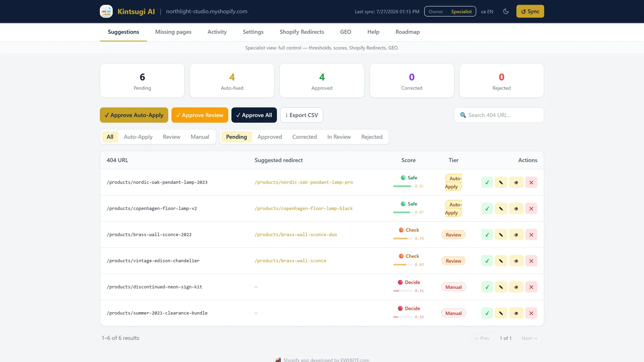The height and width of the screenshot is (362, 644).
Task: Edit redirect for nordic-oak-pendant-lamp-2023 row
Action: point(501,183)
